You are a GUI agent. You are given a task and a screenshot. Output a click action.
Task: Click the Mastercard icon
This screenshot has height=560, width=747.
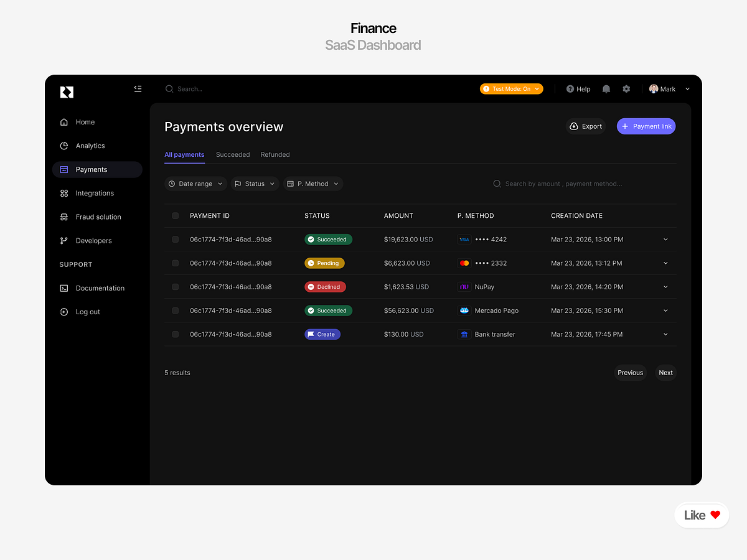[464, 263]
